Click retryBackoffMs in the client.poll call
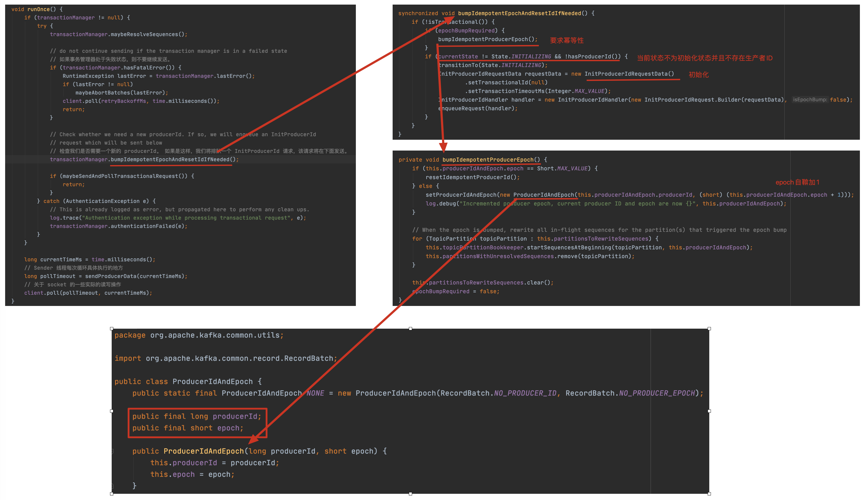The height and width of the screenshot is (500, 868). 124,101
